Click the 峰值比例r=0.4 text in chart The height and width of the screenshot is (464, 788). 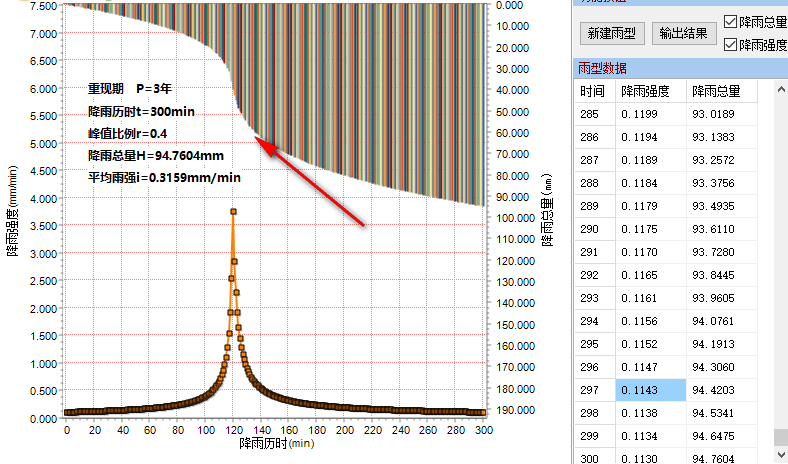point(127,133)
